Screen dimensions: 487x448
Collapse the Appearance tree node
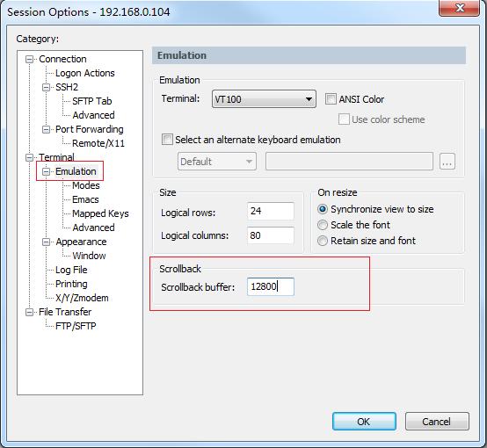[x=46, y=242]
